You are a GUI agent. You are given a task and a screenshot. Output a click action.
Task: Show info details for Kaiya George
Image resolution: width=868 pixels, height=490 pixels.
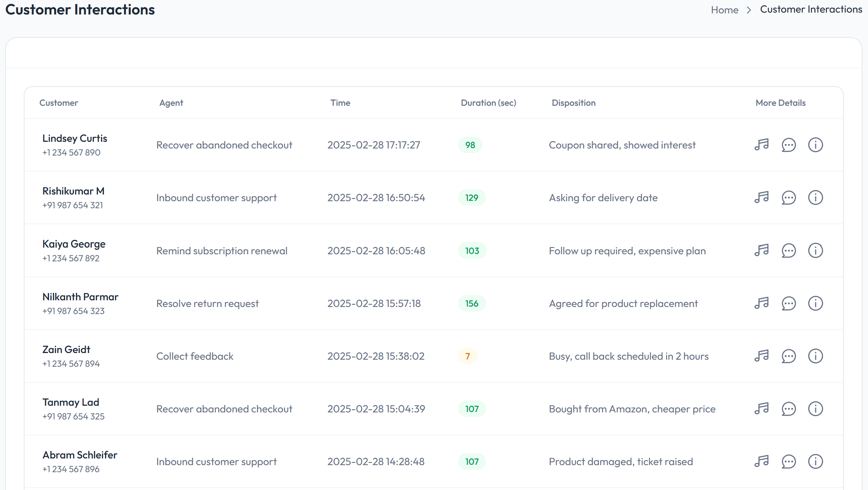coord(815,251)
